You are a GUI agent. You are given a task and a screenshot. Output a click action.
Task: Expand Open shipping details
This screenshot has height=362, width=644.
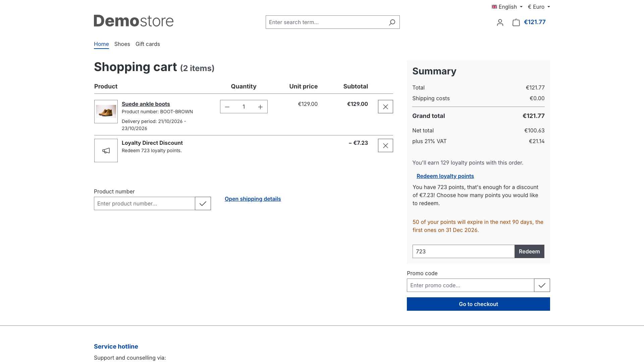[x=253, y=199]
